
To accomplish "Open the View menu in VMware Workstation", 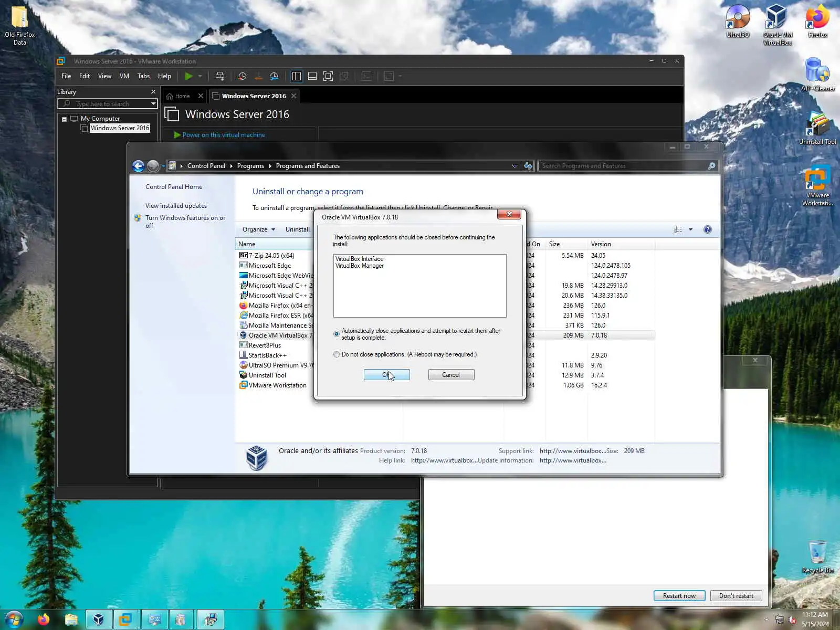I will (104, 76).
